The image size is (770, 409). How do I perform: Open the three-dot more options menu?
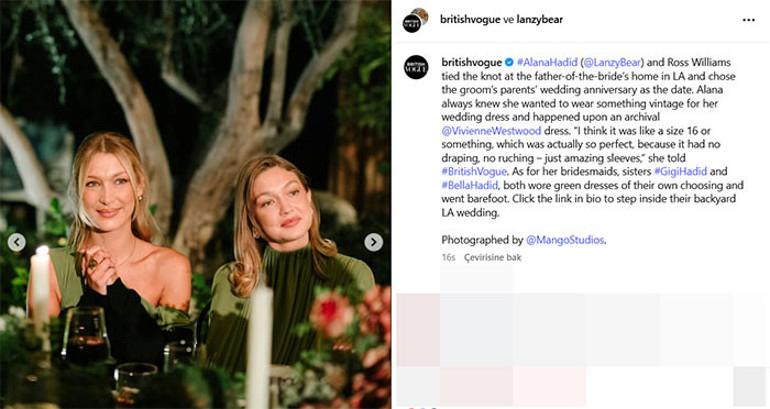tap(748, 20)
